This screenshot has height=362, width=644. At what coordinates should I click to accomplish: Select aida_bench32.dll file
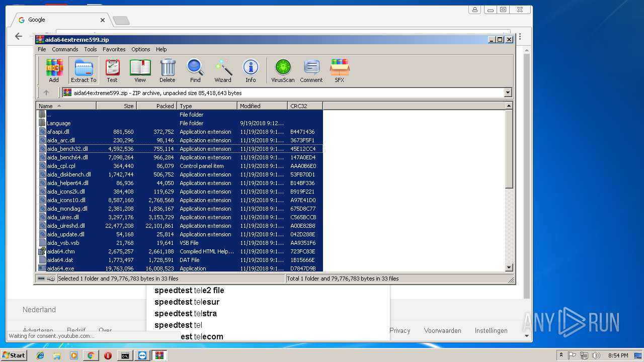click(x=180, y=149)
